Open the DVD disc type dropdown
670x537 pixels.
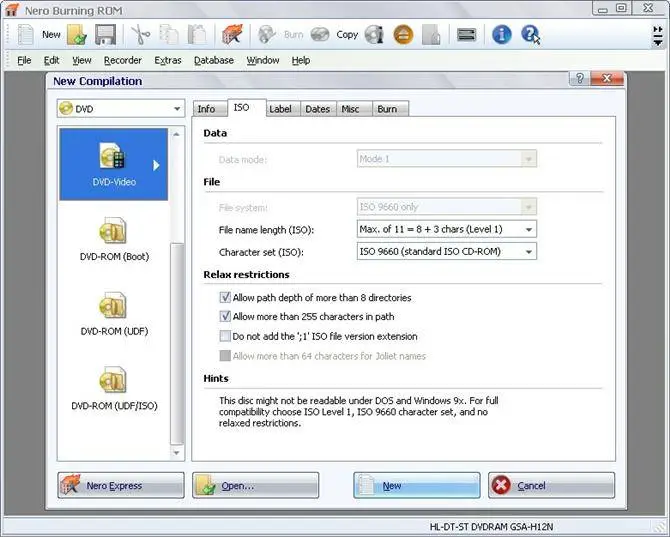121,109
